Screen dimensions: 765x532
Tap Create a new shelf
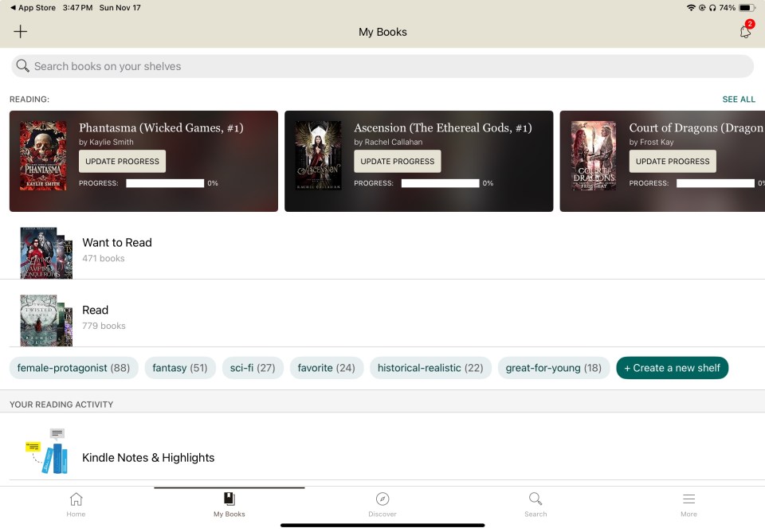click(672, 367)
